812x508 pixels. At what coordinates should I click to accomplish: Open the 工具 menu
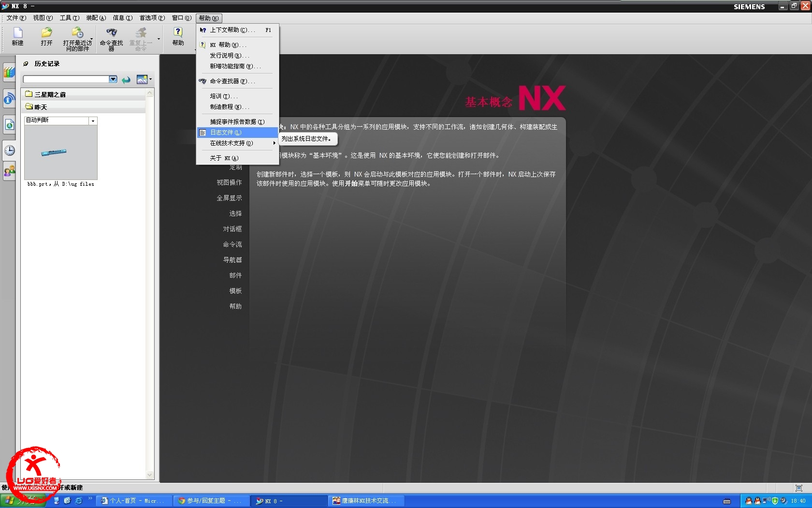click(69, 18)
